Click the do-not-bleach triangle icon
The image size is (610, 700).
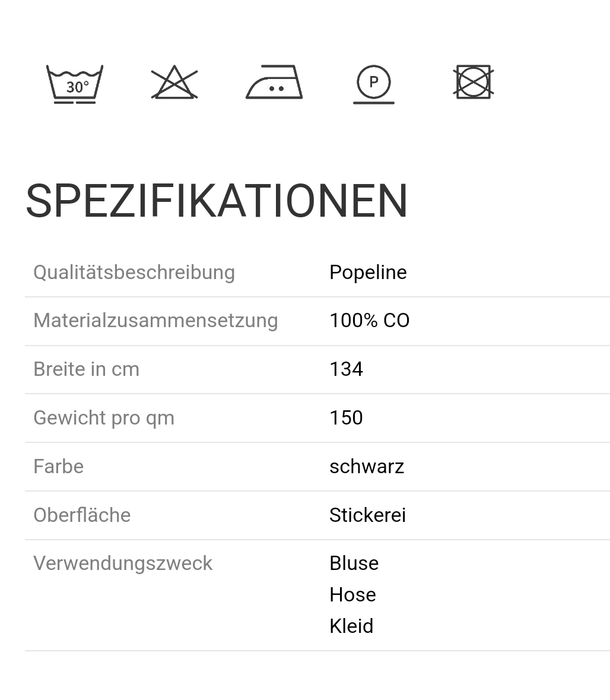[174, 83]
